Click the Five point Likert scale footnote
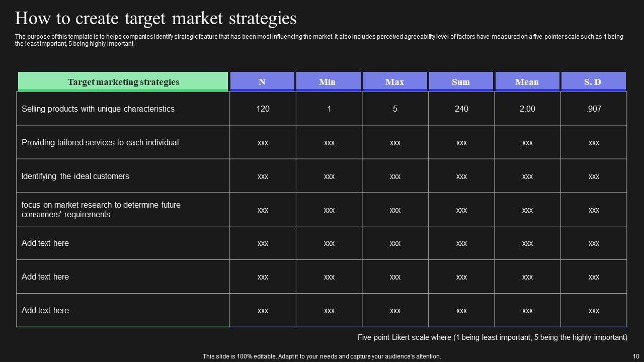Viewport: 644px width, 362px height. tap(492, 337)
